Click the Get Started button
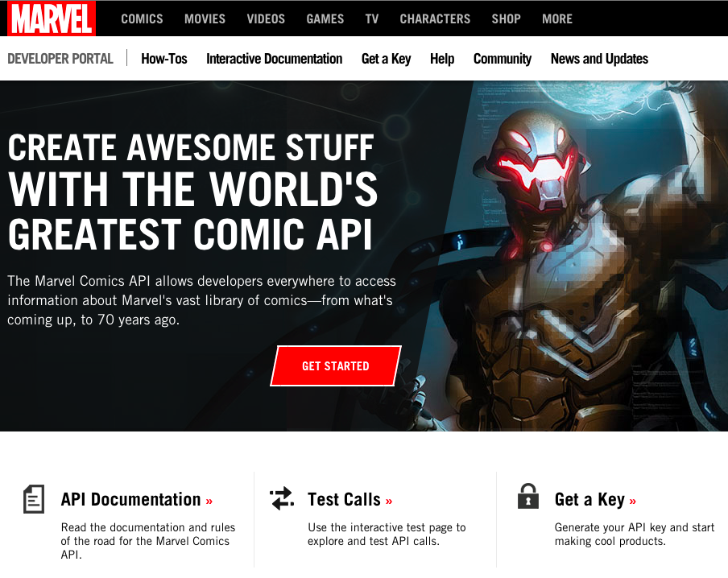 [x=336, y=365]
